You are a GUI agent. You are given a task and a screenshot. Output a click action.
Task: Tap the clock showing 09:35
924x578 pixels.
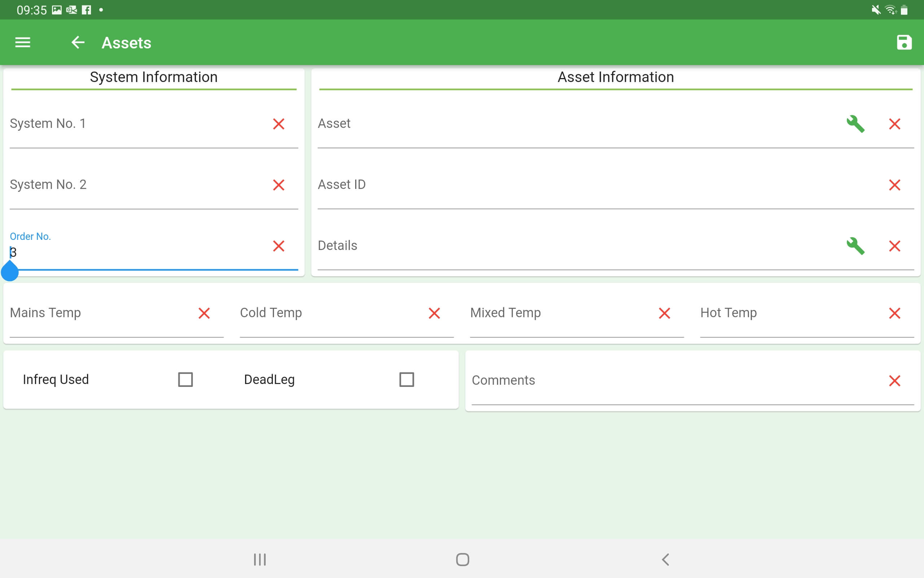[x=32, y=10]
